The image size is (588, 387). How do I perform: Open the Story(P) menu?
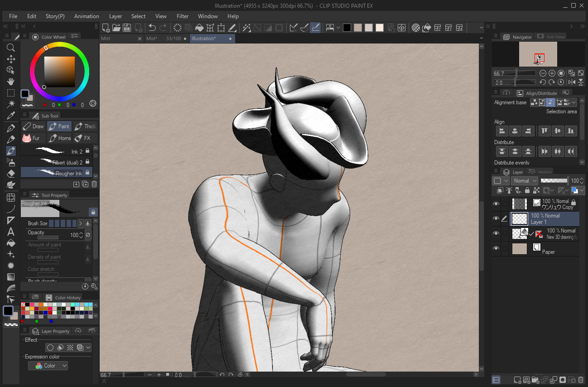55,16
